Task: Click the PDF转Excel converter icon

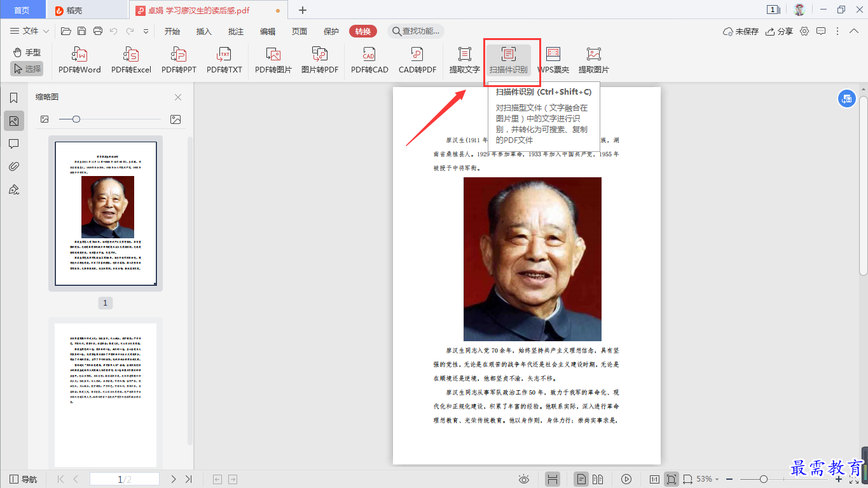Action: pyautogui.click(x=131, y=61)
